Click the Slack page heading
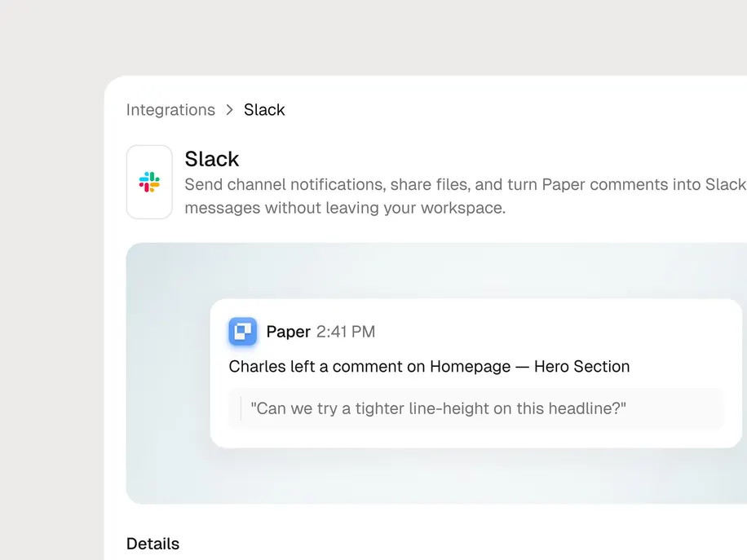The image size is (747, 560). click(212, 159)
